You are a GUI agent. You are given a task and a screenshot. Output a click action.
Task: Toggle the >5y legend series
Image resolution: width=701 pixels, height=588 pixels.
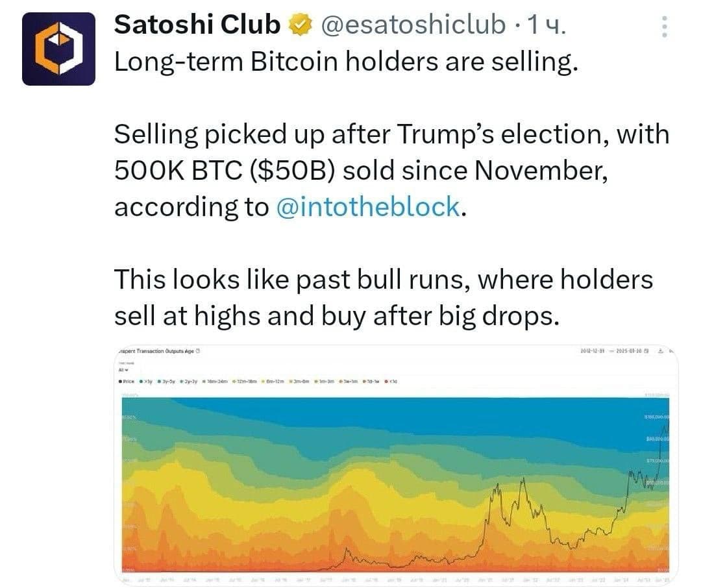(x=146, y=381)
